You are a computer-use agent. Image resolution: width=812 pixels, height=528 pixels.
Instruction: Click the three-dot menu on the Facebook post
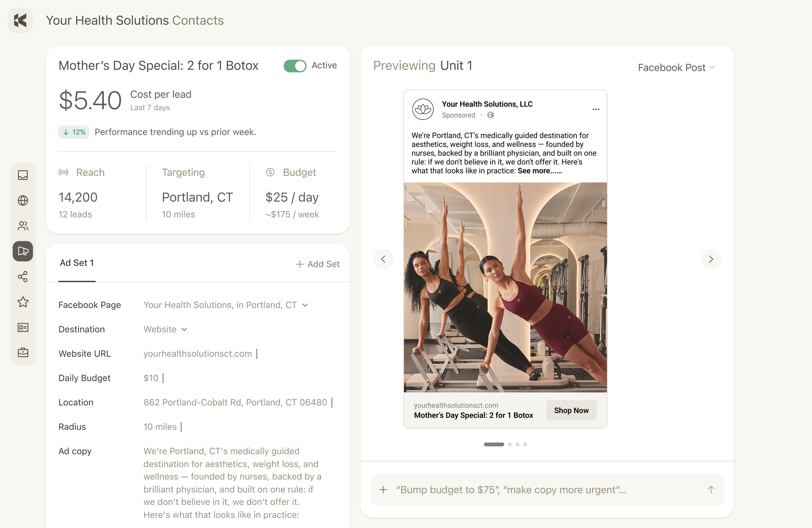coord(596,109)
